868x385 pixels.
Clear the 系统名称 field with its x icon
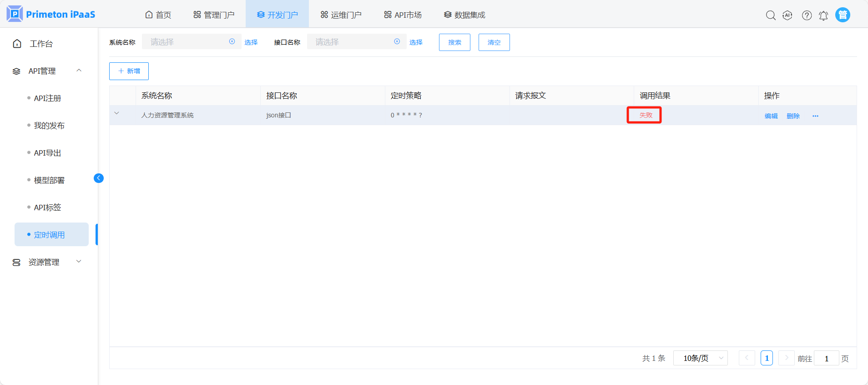(232, 42)
